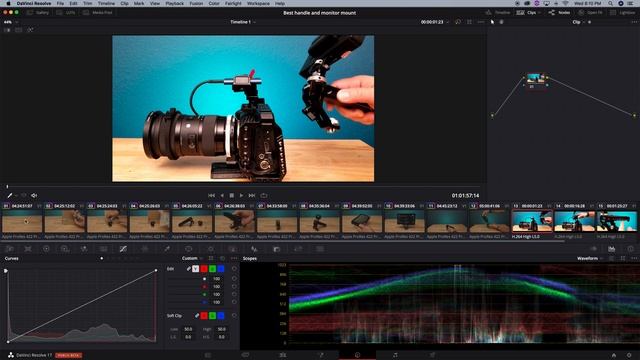The height and width of the screenshot is (360, 640).
Task: Show the LUTs panel
Action: [x=66, y=13]
